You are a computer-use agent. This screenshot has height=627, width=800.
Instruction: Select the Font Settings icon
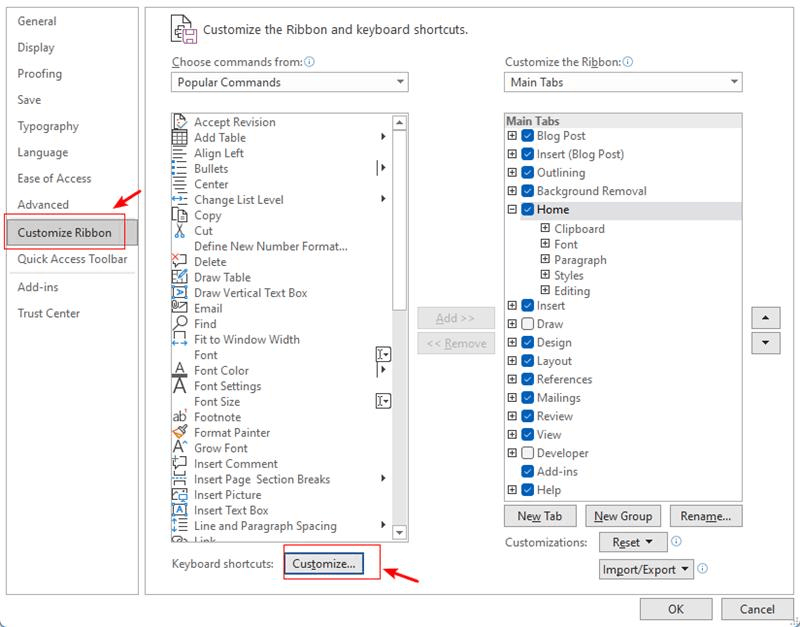180,386
